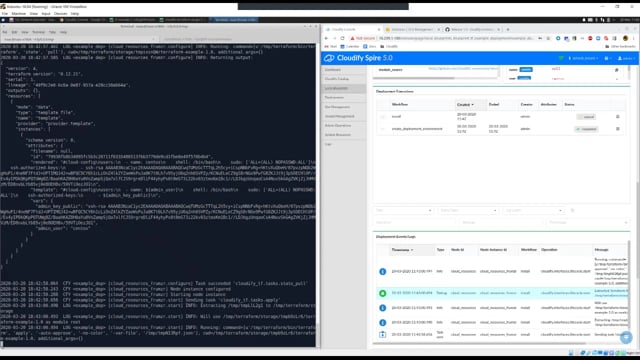Click the task sent icon in the last log row
This screenshot has width=640, height=360.
382,334
